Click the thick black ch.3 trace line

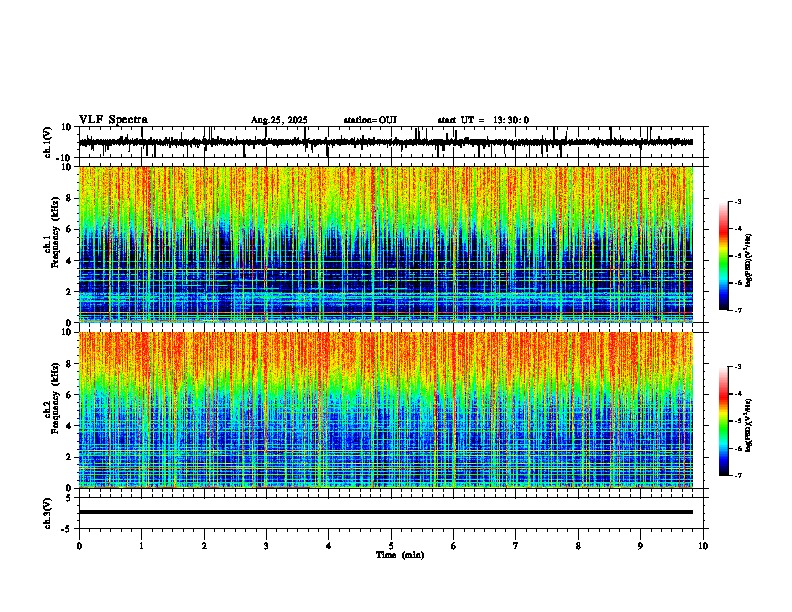click(x=386, y=512)
